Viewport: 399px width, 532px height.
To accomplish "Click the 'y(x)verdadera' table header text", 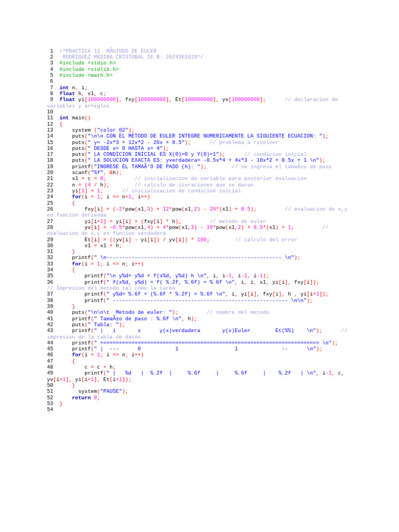I will click(180, 330).
